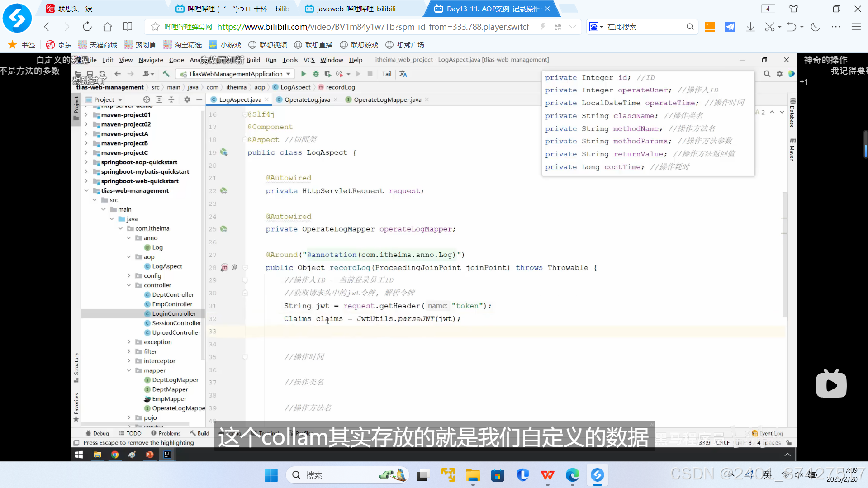The image size is (868, 488).
Task: Click the search magnifier in browser search box
Action: click(690, 27)
